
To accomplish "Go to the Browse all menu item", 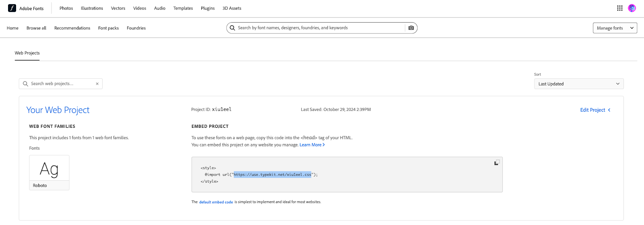I will [36, 28].
